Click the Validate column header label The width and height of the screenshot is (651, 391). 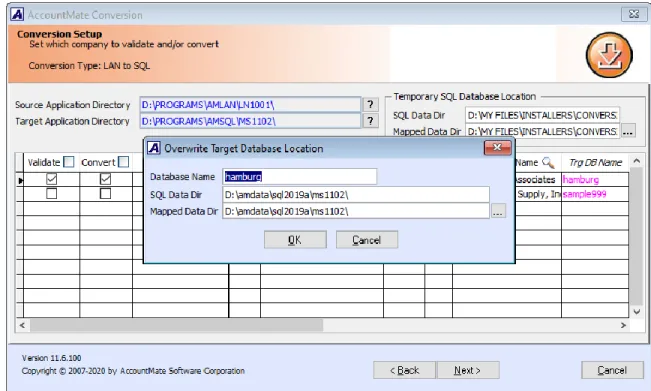coord(44,162)
